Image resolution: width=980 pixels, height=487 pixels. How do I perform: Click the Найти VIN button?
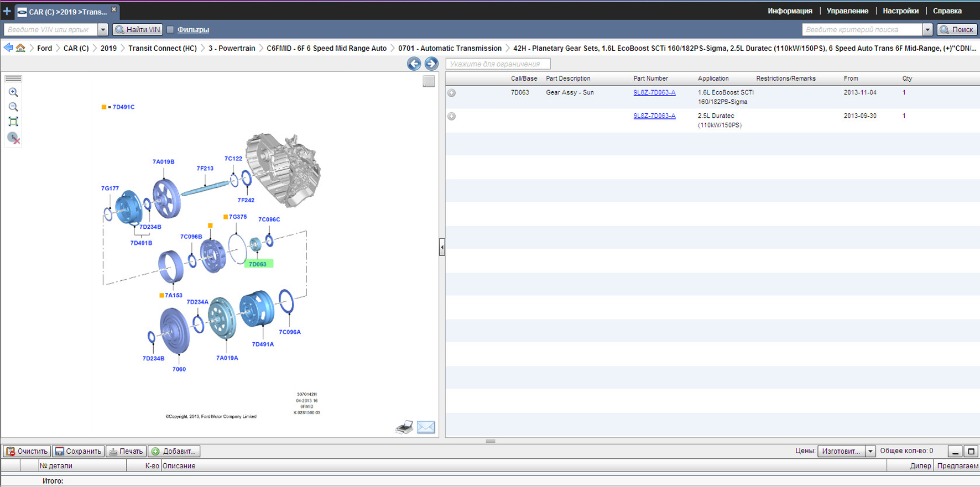click(x=138, y=30)
